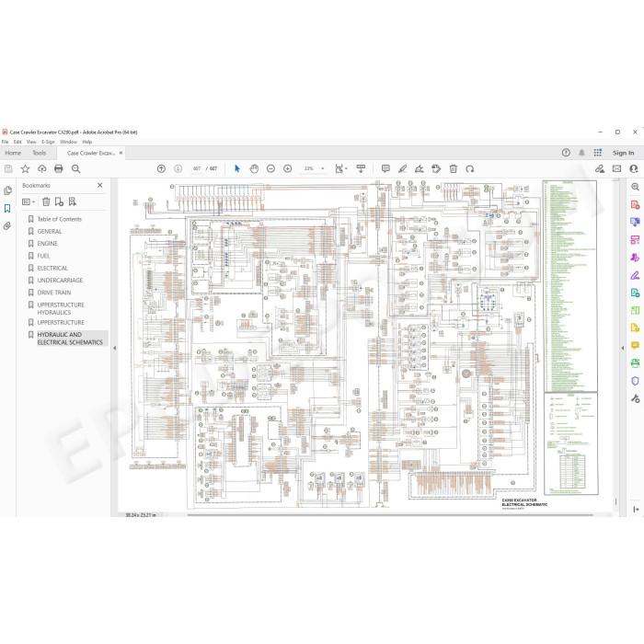Delete the selected bookmark with the trash icon
The image size is (644, 644).
click(x=46, y=201)
